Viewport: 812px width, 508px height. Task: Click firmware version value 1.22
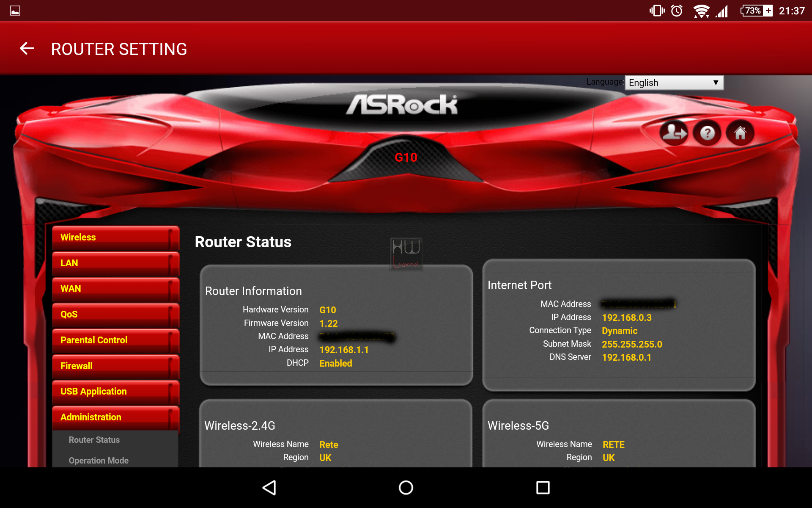click(329, 323)
